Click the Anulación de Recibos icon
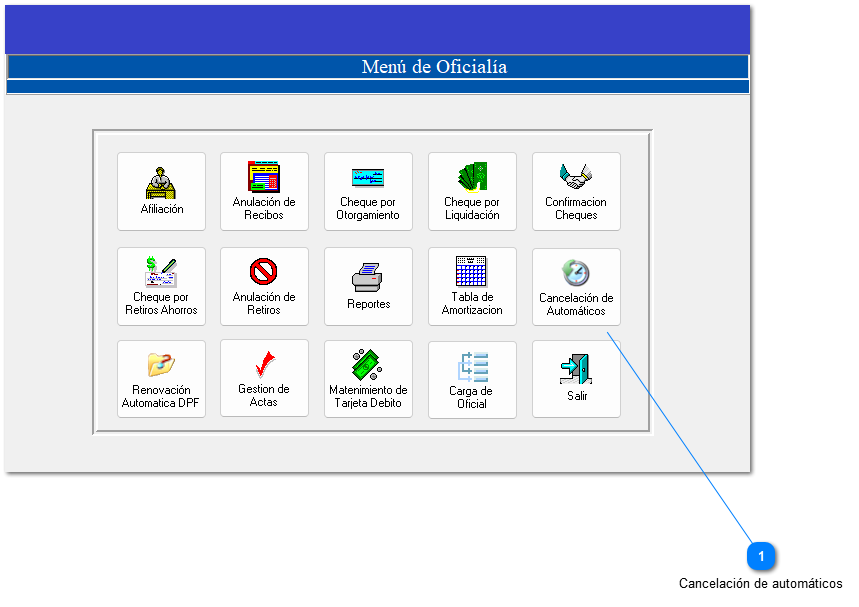Image resolution: width=859 pixels, height=607 pixels. click(264, 191)
